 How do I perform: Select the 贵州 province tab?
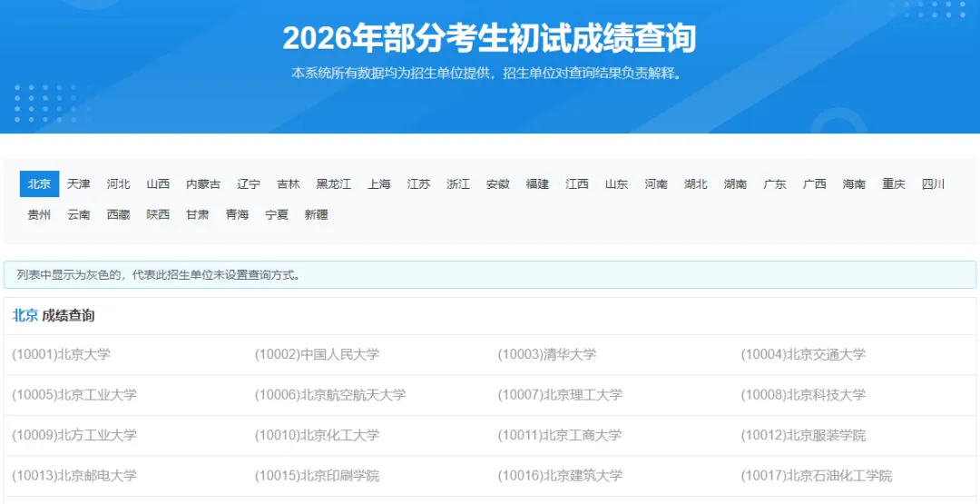[39, 214]
